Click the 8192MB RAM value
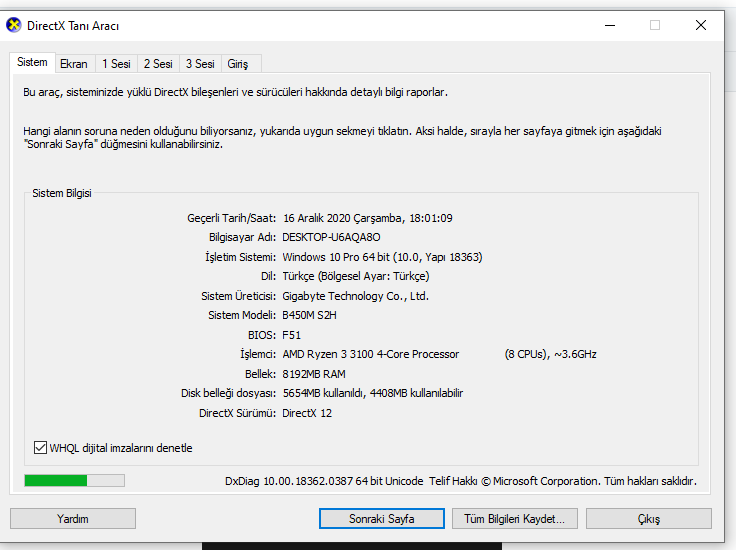 pos(314,374)
